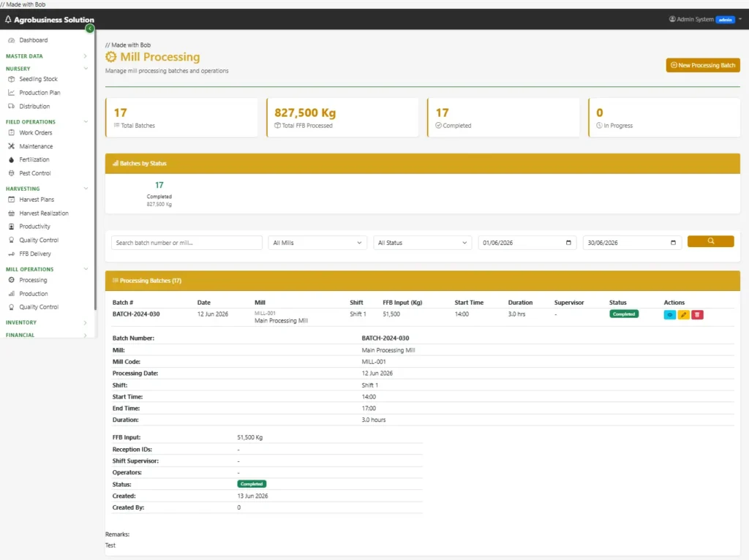This screenshot has height=560, width=749.
Task: Click the 51,500 Kg FFB Input detail value
Action: (x=250, y=437)
